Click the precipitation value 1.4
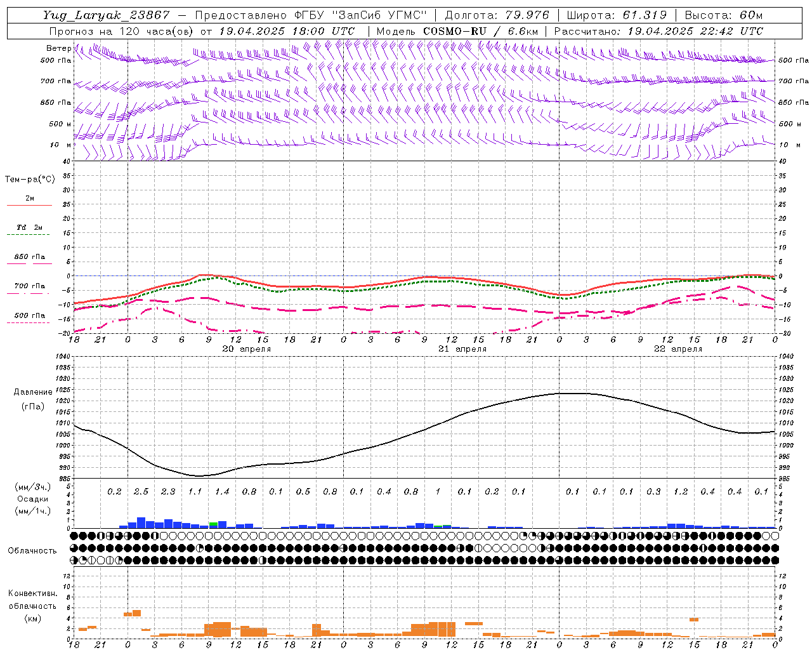 222,491
